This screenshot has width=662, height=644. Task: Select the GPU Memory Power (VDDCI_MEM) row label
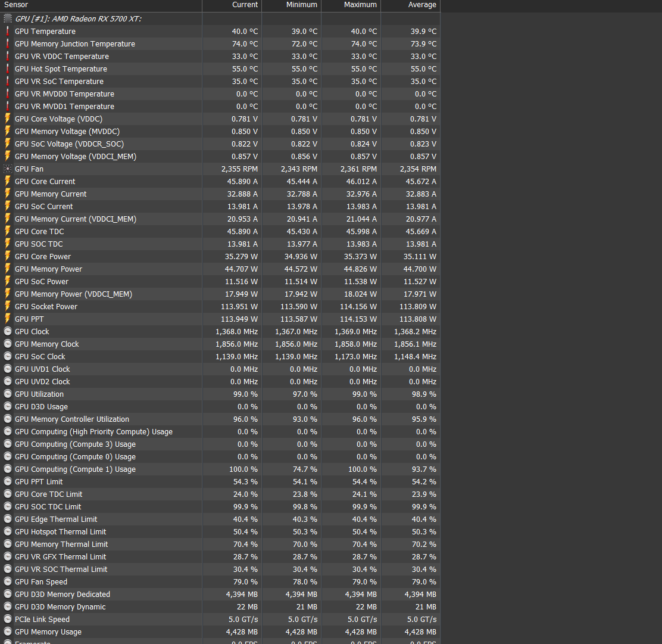(x=73, y=294)
